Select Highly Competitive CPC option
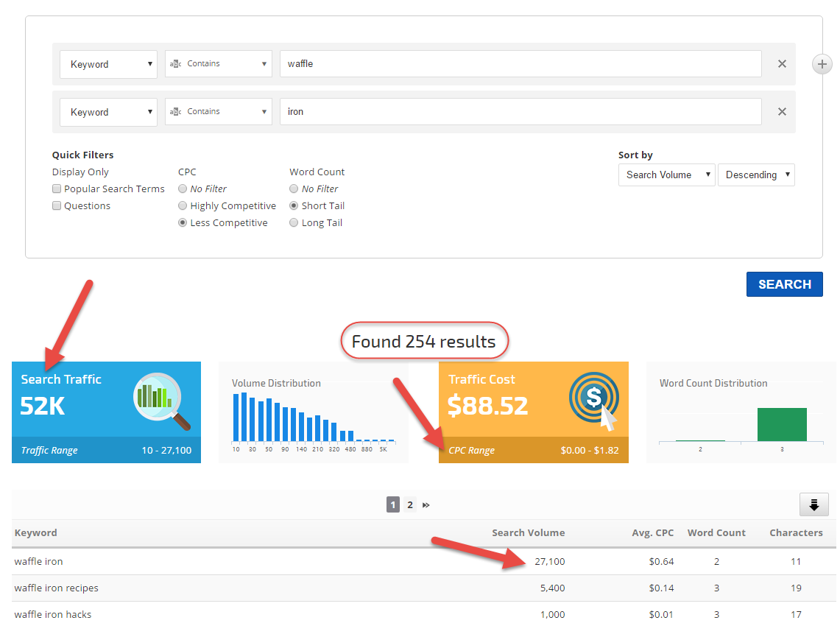This screenshot has width=840, height=623. 183,206
